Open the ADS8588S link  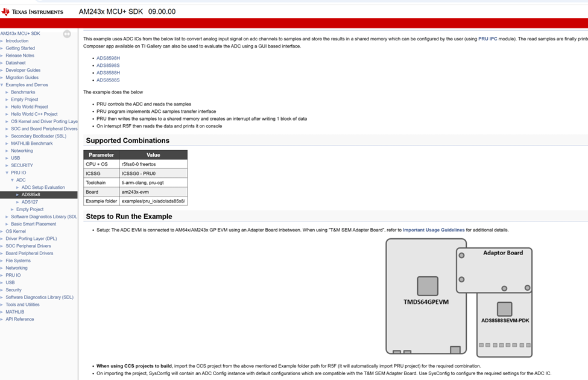tap(108, 80)
